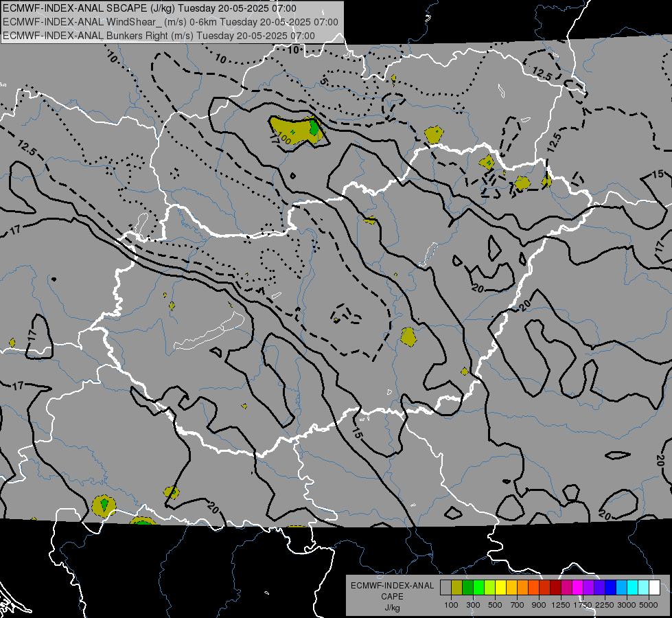672x618 pixels.
Task: Click the 300 legend value
Action: pos(473,605)
